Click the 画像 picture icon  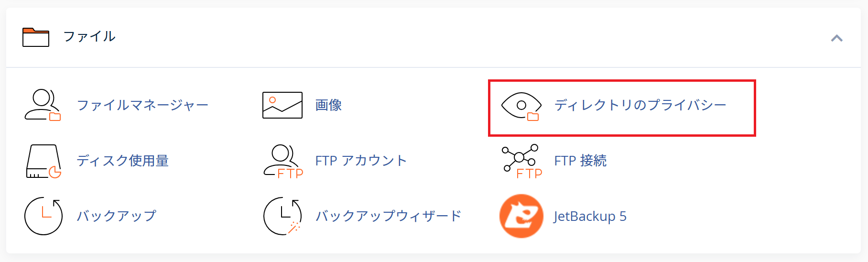[282, 105]
